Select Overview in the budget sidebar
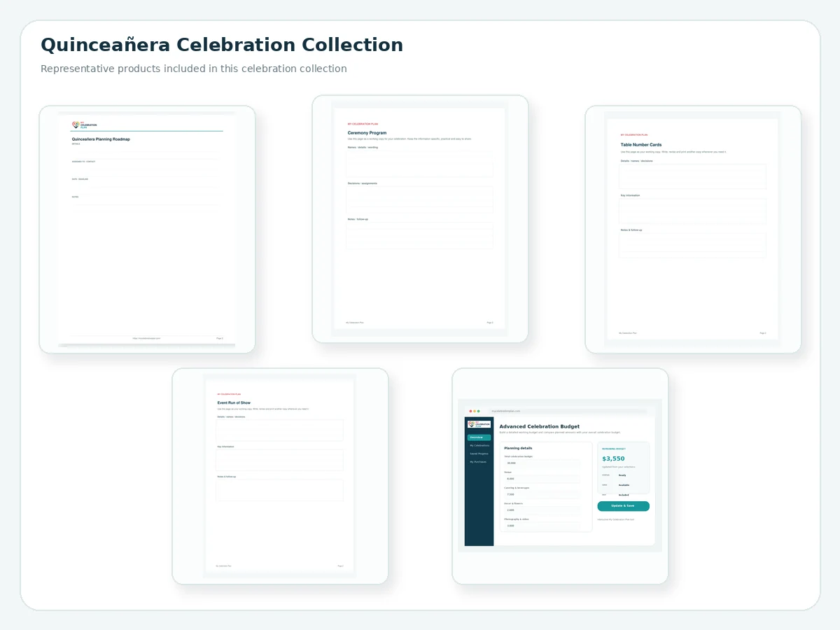The width and height of the screenshot is (840, 630). tap(479, 437)
